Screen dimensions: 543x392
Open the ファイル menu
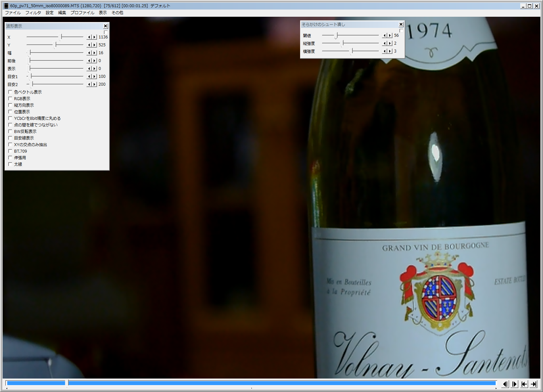point(13,13)
